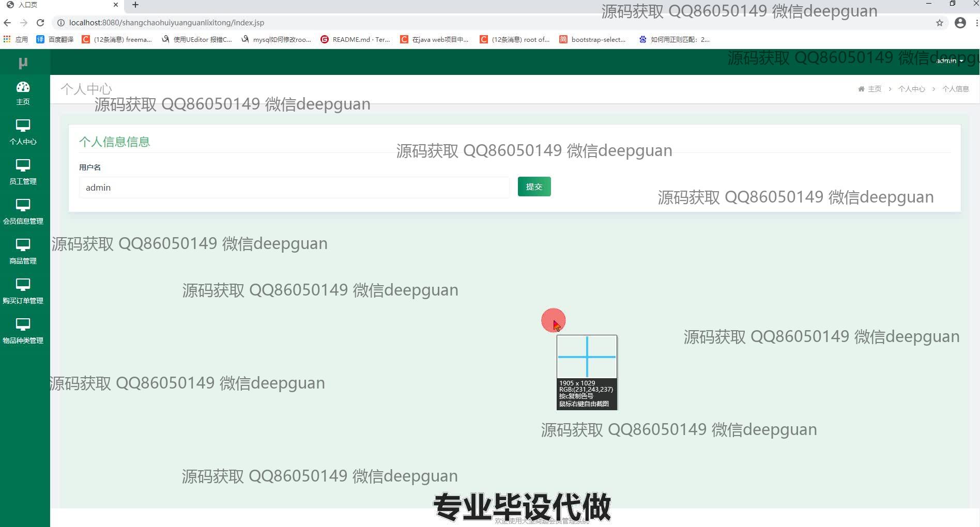Click the 个人中心 page title
980x527 pixels.
click(86, 89)
